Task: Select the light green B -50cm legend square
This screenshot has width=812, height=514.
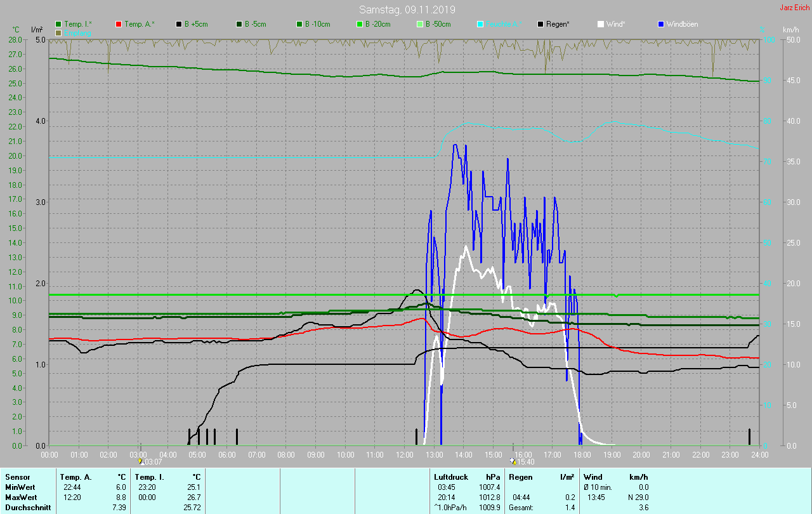Action: [420, 24]
